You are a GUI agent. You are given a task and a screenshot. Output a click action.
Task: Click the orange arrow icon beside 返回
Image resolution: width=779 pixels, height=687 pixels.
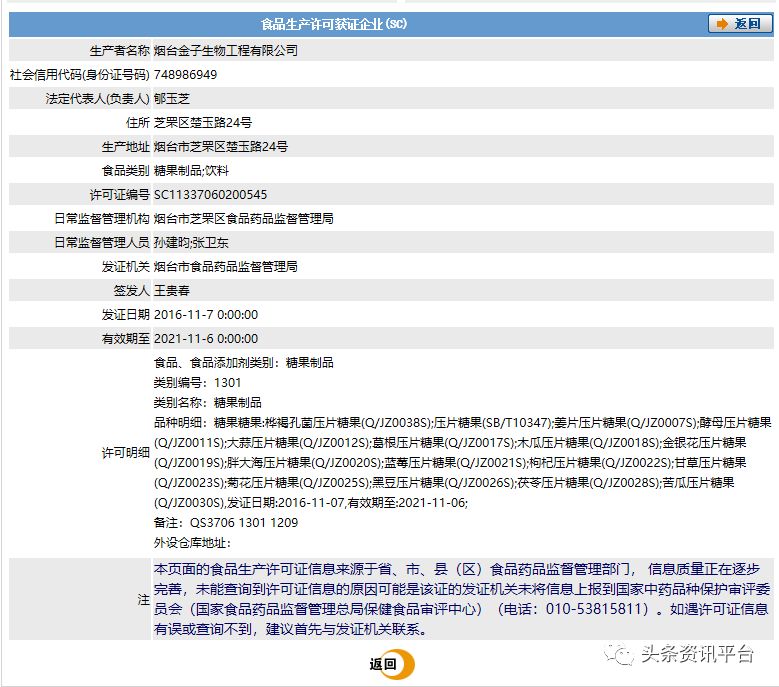(722, 24)
